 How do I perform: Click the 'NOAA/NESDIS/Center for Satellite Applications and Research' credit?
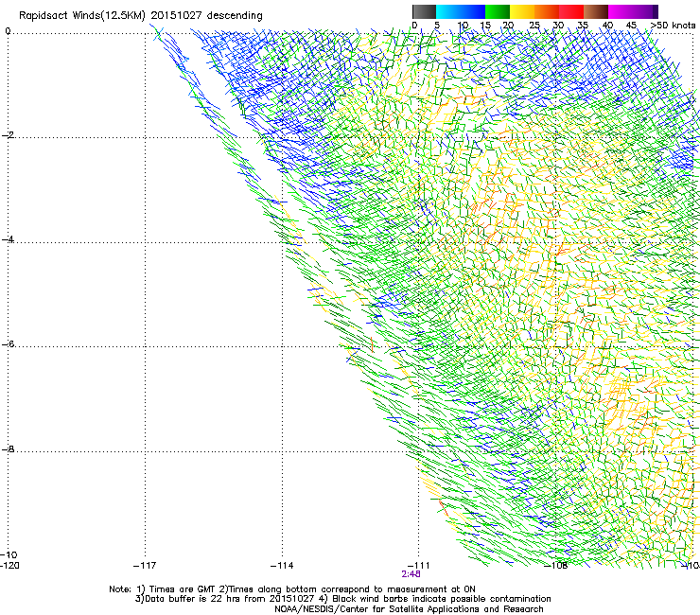click(409, 609)
